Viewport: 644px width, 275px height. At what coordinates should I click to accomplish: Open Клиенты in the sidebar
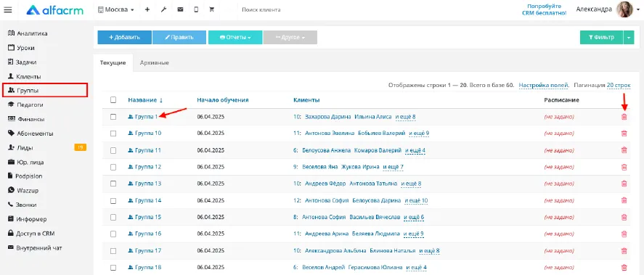coord(24,77)
